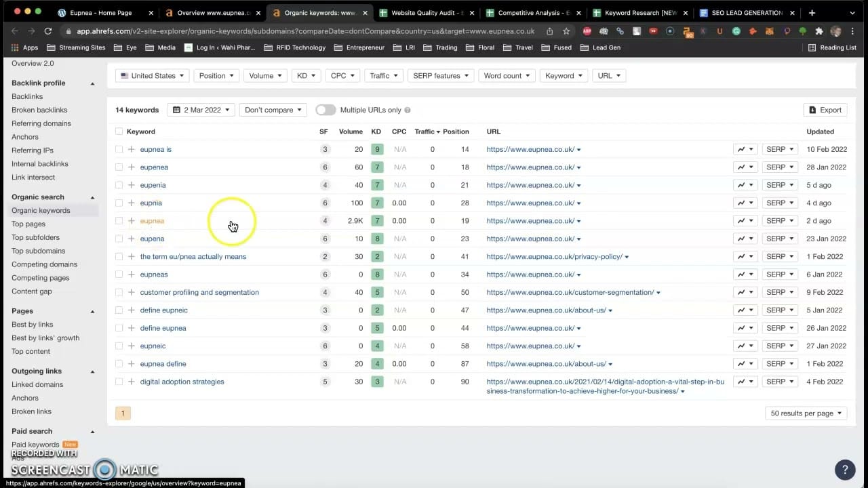Open the MetaMask fox extension icon

pyautogui.click(x=769, y=31)
